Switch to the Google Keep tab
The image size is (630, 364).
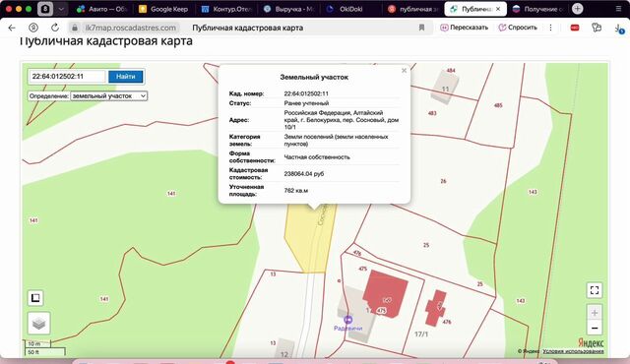163,9
